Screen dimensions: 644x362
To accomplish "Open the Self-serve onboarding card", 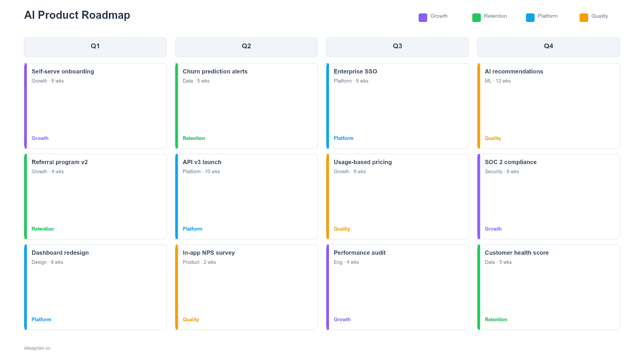I will (95, 105).
